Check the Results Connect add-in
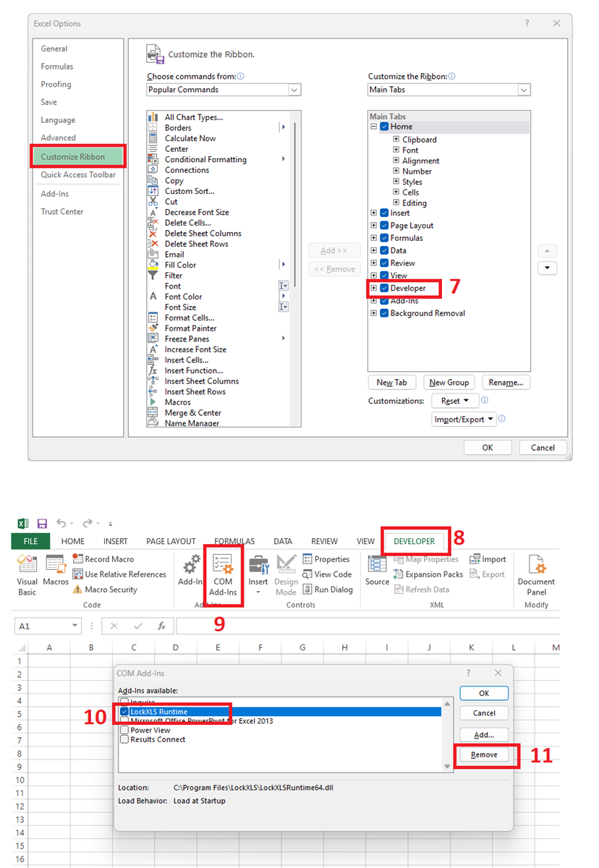Viewport: 599px width, 868px height. pyautogui.click(x=124, y=740)
